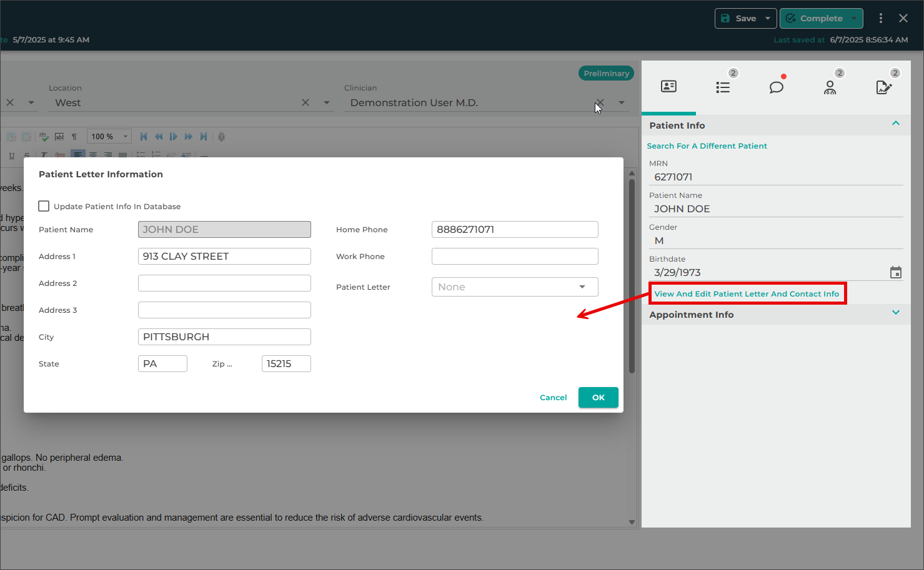Screen dimensions: 924x570
Task: Click Search For A Different Patient
Action: 707,146
